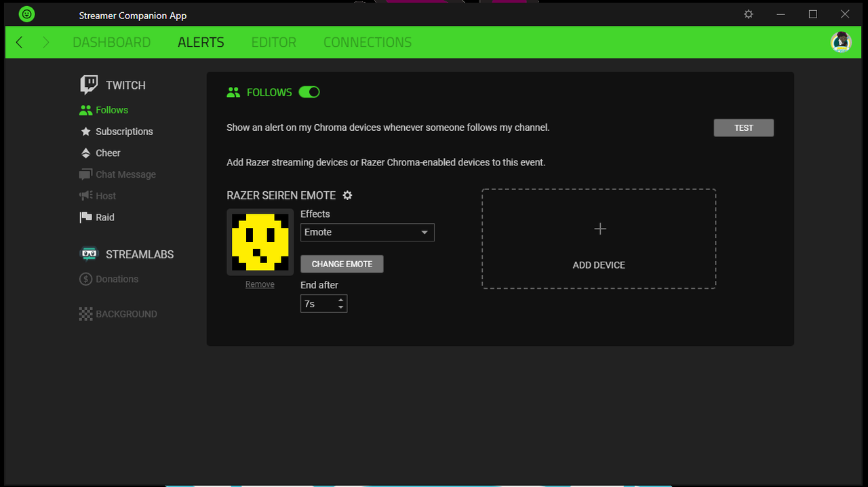Click the Twitch logo icon
The width and height of the screenshot is (868, 487).
[x=89, y=85]
